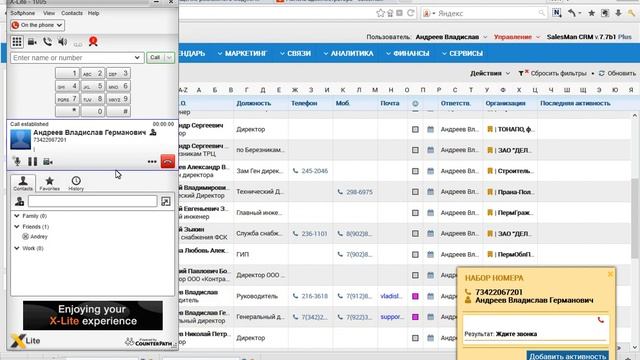
Task: Click the detach contacts window icon
Action: tap(166, 201)
